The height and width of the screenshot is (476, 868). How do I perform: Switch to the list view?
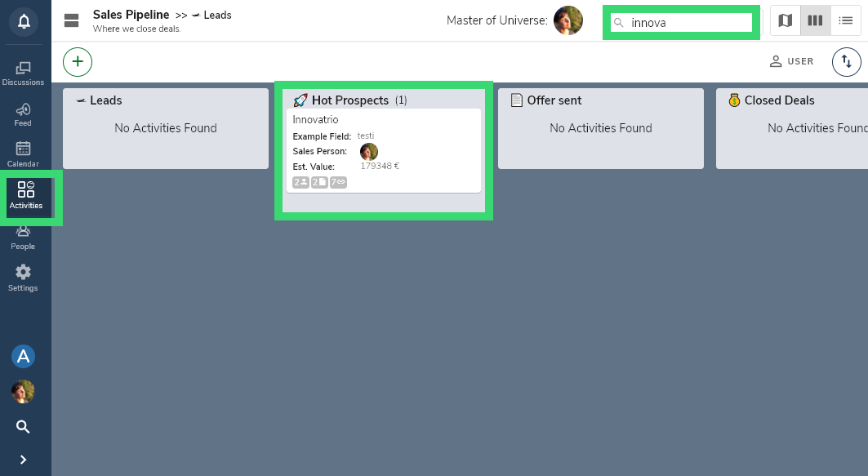845,21
